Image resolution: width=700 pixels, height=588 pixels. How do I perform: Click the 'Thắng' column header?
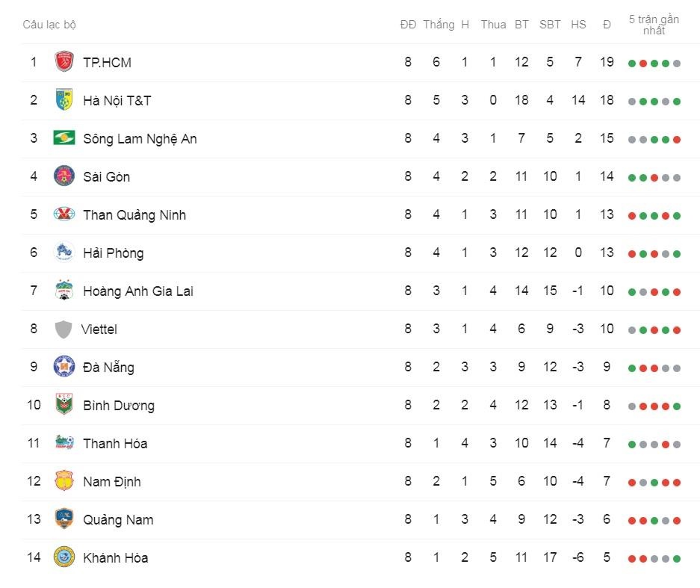[439, 25]
